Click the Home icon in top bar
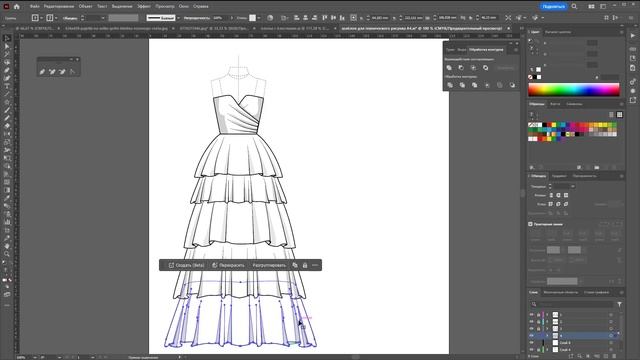Viewport: 640px width, 360px height. [17, 7]
